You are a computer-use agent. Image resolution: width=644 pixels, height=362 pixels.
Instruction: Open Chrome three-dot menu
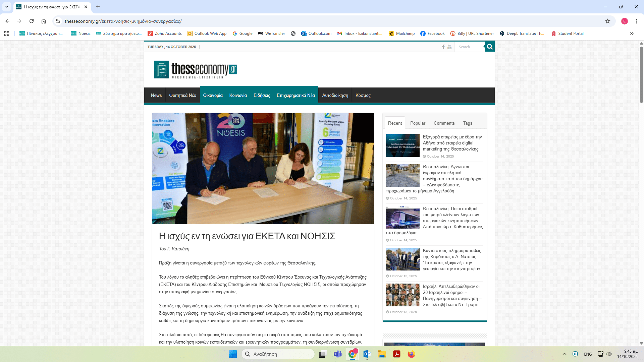coord(636,21)
